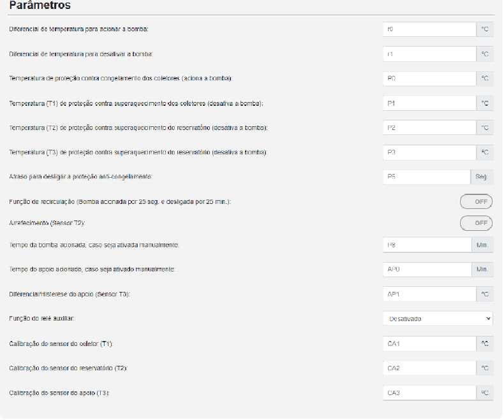Image resolution: width=504 pixels, height=420 pixels.
Task: Enable the Função de recirculação toggle
Action: coord(476,201)
